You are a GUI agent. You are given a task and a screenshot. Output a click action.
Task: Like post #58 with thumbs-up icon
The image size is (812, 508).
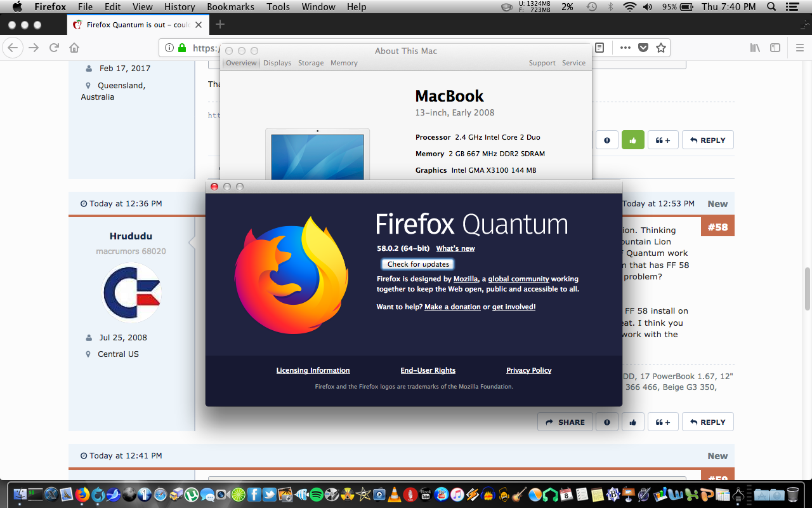point(632,422)
